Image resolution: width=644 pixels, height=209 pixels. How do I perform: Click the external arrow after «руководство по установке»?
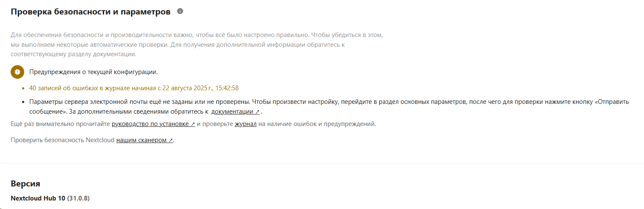[193, 124]
